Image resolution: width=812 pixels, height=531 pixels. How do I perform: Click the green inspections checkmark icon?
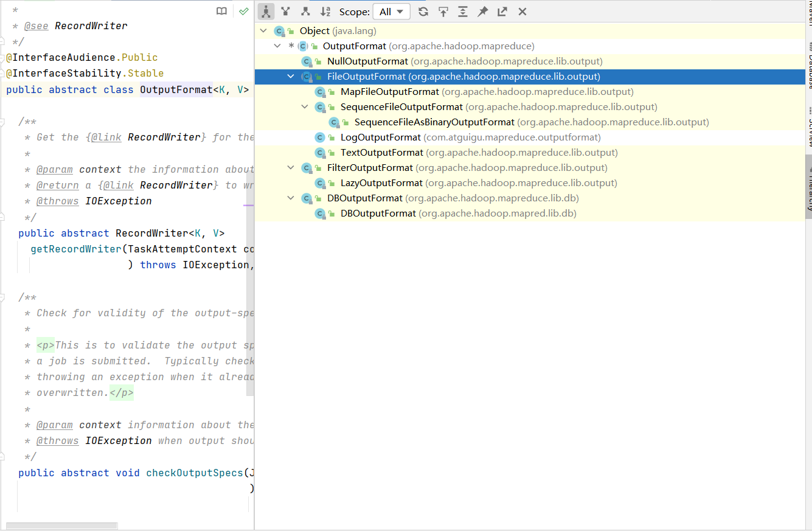[x=243, y=11]
